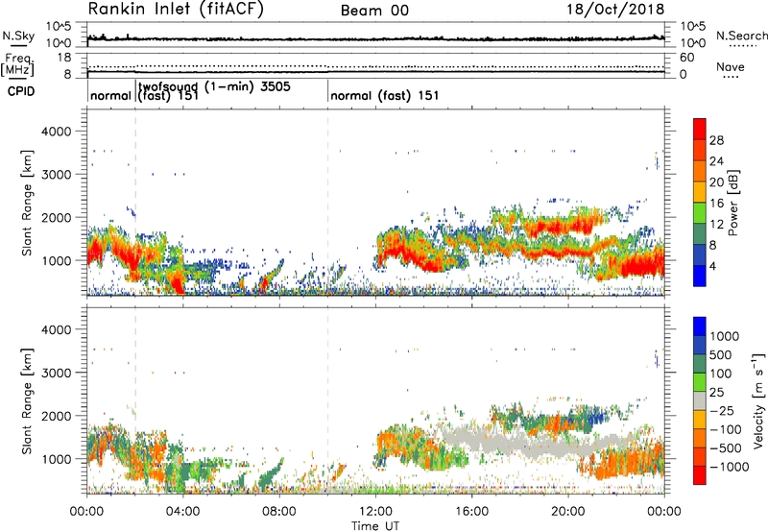Click the gray segment of the velocity colorbar

[700, 401]
